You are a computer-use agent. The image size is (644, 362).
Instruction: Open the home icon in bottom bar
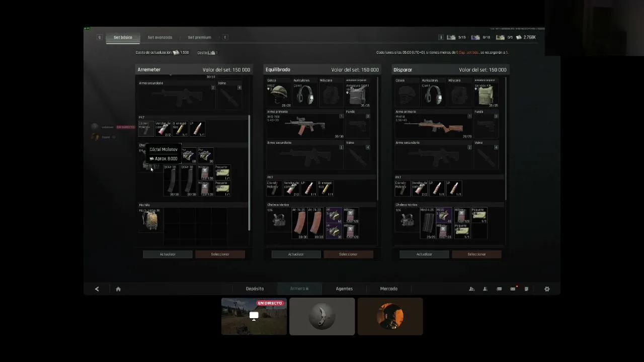[118, 289]
